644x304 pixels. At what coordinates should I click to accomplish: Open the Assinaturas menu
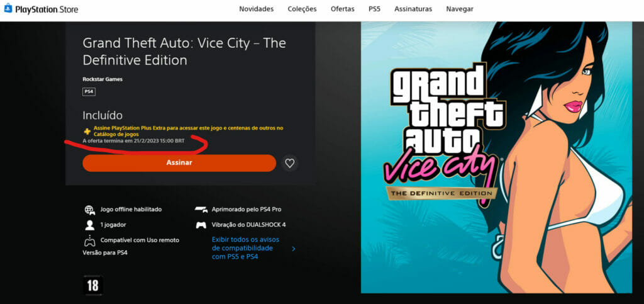413,9
